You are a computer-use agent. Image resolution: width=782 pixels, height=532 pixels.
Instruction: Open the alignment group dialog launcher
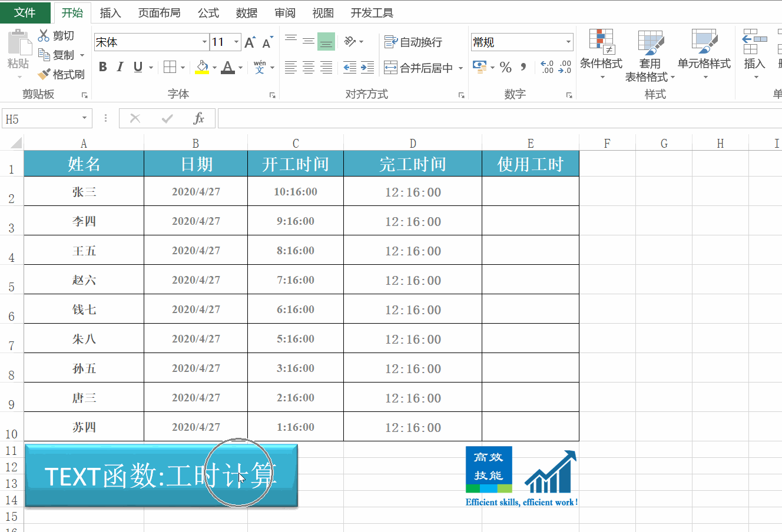click(x=461, y=95)
